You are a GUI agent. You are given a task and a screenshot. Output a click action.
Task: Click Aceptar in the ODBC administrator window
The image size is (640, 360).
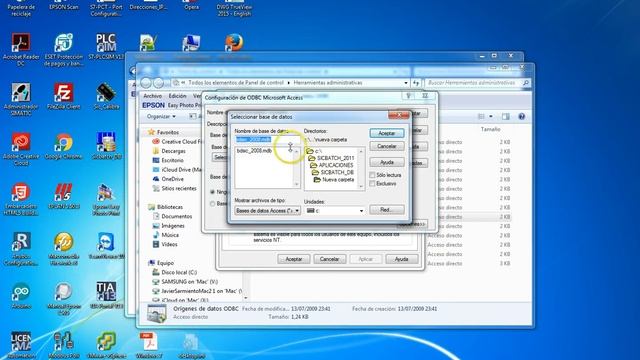(293, 259)
